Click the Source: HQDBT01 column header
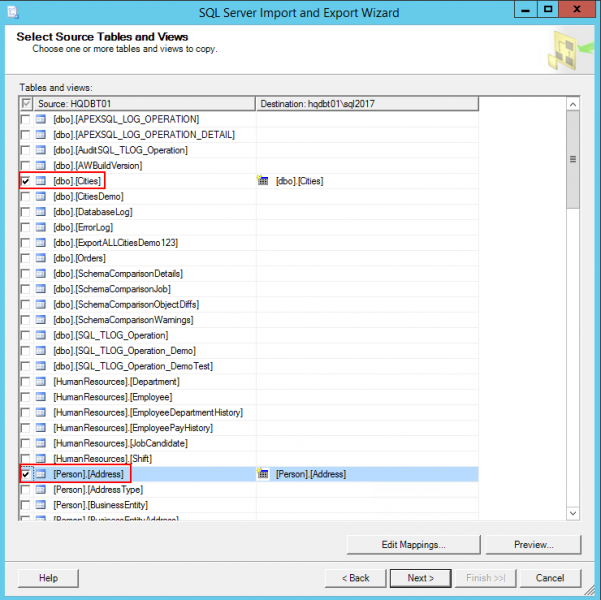Viewport: 601px width, 600px height. tap(145, 104)
